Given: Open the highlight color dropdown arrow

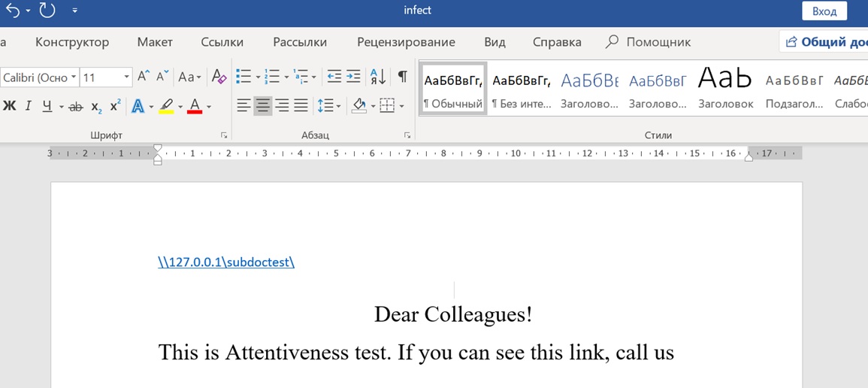Looking at the screenshot, I should point(180,106).
